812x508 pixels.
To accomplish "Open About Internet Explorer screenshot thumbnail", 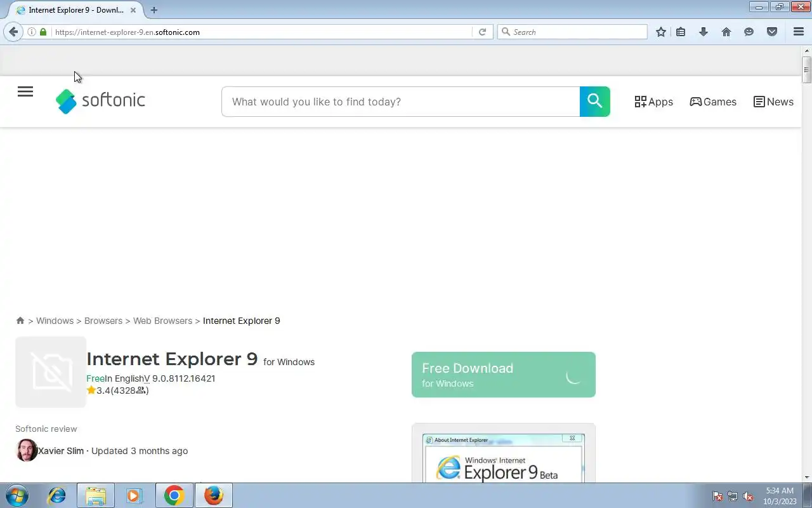I will pyautogui.click(x=504, y=458).
